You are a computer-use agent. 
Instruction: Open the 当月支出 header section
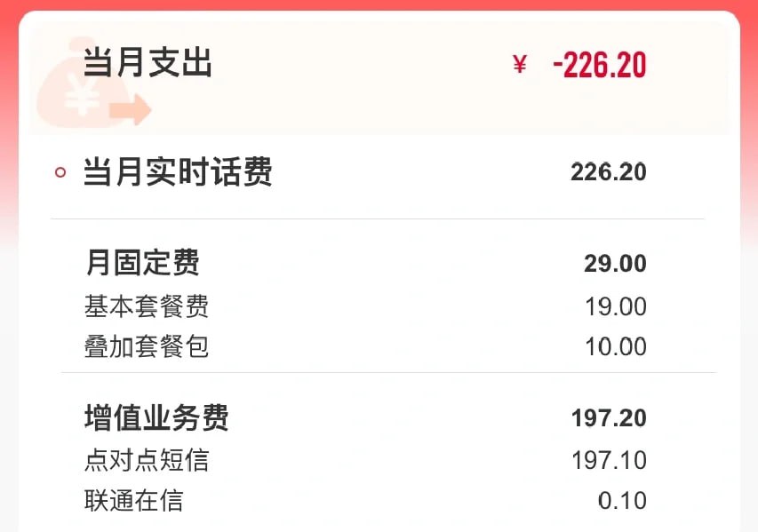(x=145, y=62)
